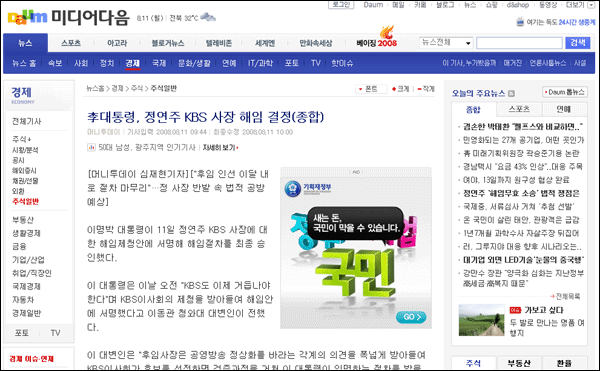Open the 폰트 dropdown

(371, 89)
